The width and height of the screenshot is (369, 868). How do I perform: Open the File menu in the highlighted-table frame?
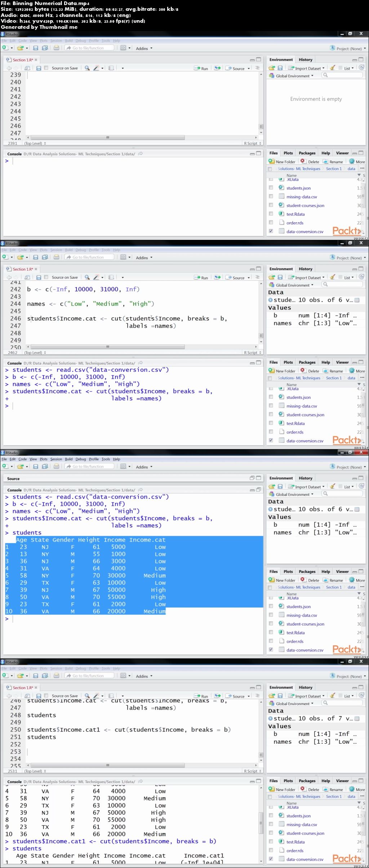4,459
